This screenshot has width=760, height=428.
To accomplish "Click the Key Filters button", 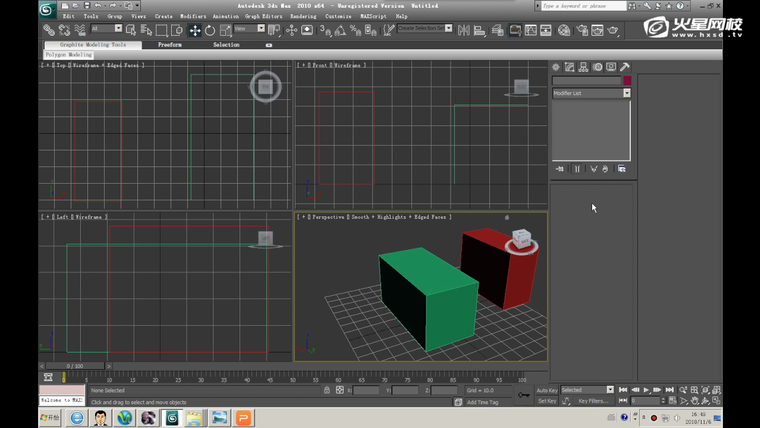I will coord(593,401).
